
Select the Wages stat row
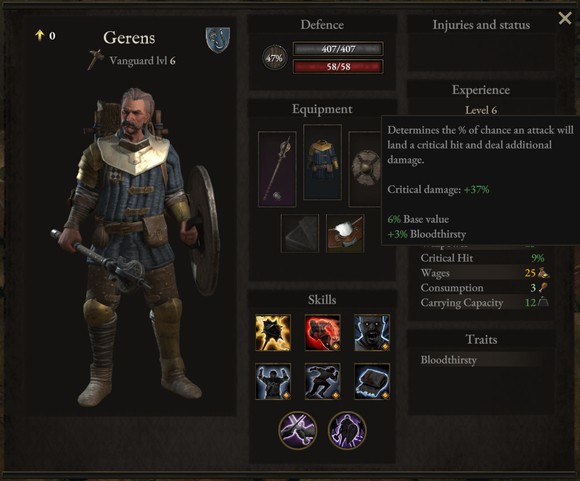(x=483, y=273)
